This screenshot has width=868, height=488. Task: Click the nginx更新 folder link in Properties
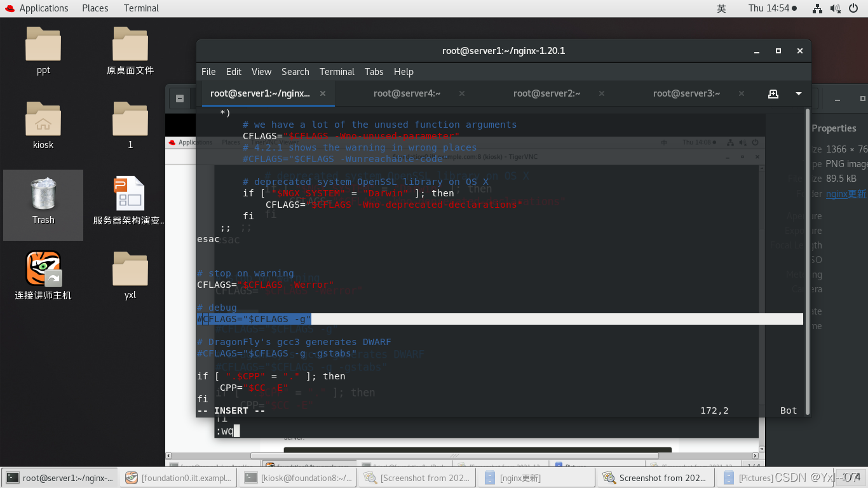(846, 194)
